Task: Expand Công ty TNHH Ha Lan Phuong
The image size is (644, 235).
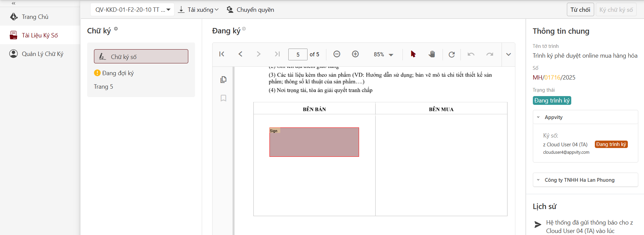Action: point(538,180)
